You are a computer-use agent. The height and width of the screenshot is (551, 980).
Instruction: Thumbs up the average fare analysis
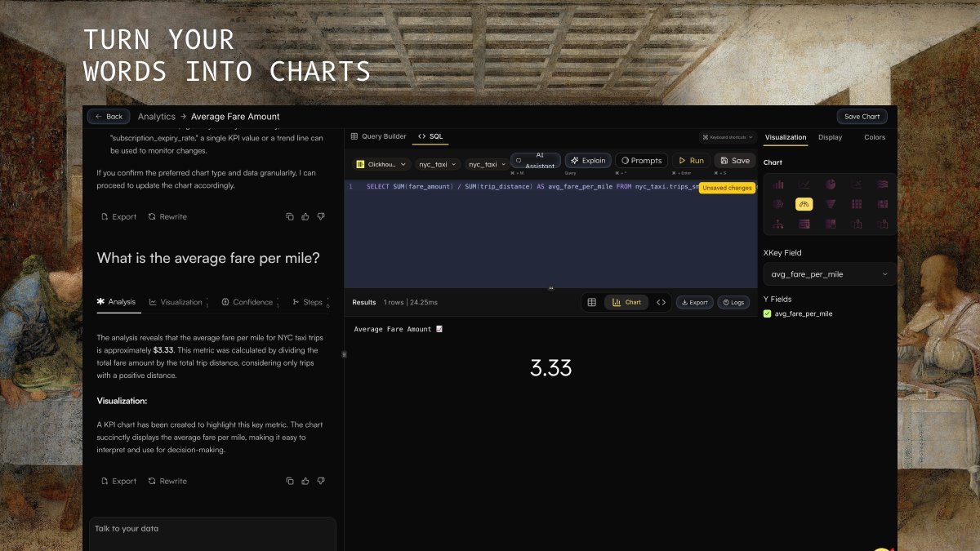coord(305,481)
